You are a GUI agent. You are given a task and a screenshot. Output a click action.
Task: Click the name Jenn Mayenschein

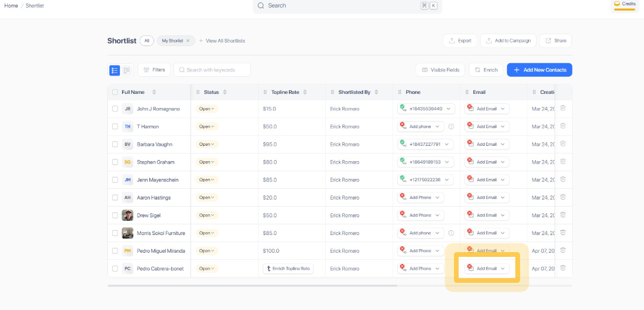(158, 180)
